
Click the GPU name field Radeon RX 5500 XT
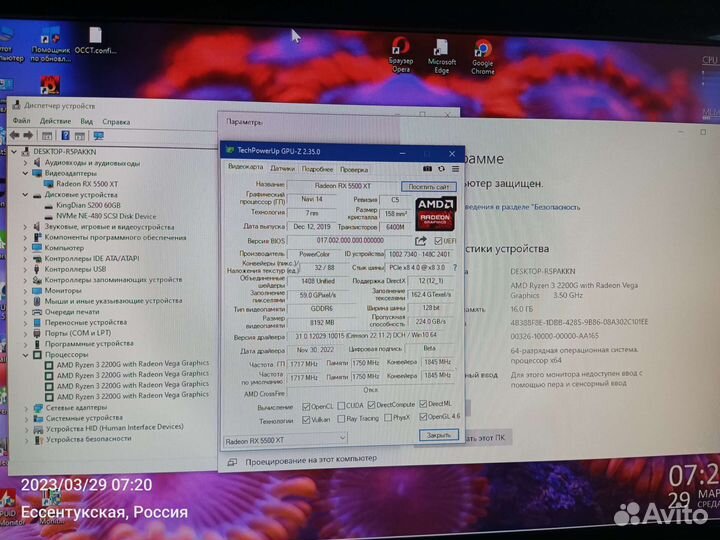[x=342, y=186]
